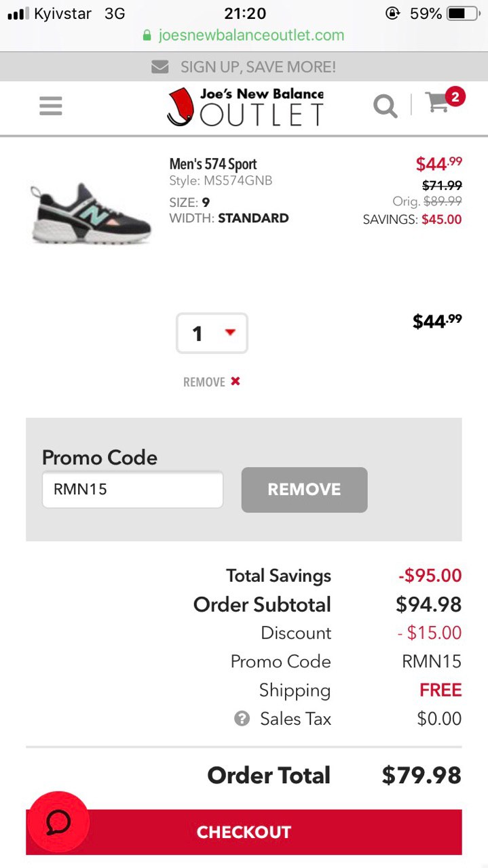The image size is (488, 868).
Task: Tap the Joe's New Balance Outlet logo
Action: (245, 106)
